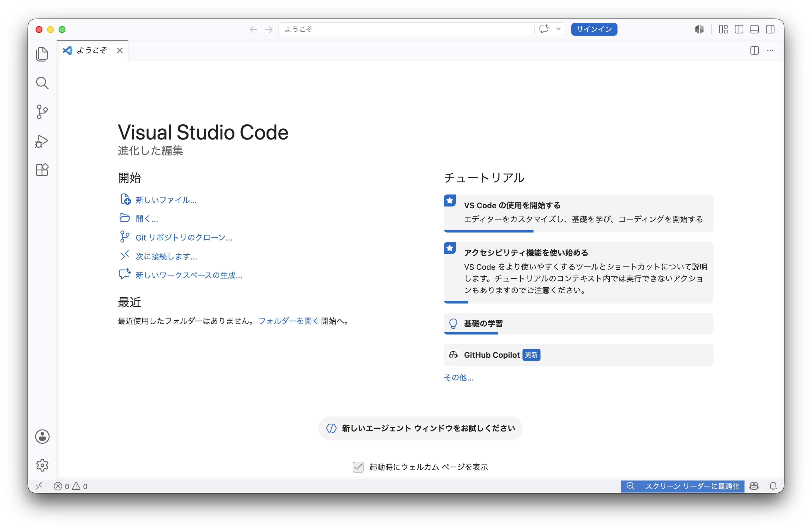
Task: Open the Explorer view in the activity bar
Action: pyautogui.click(x=42, y=54)
